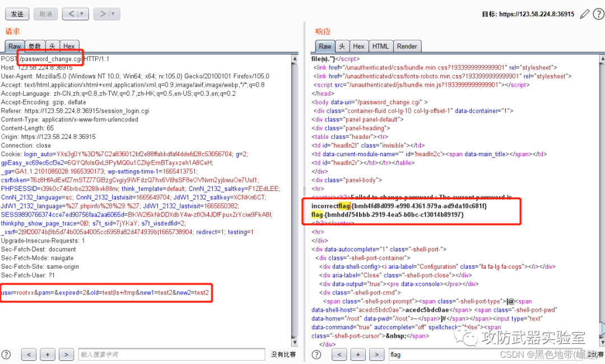Click the Sec-Fetch-User: ?1 header line
Screen dimensions: 605x364
click(x=28, y=276)
